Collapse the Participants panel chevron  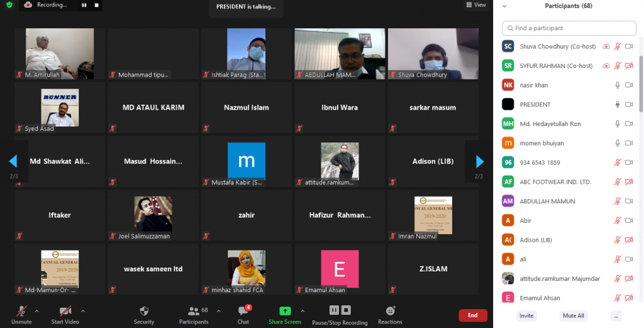504,6
